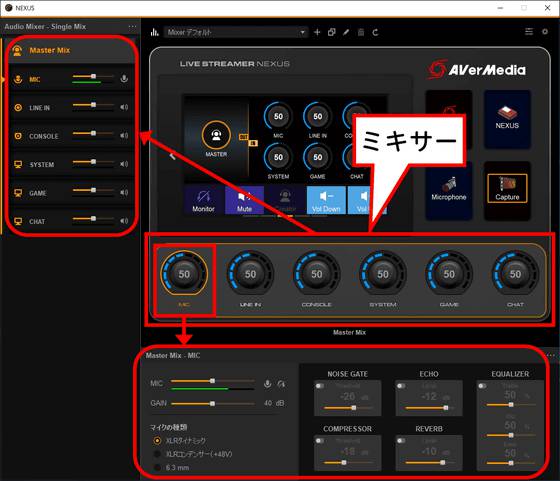Enable the EQUALIZER toggle
Image resolution: width=560 pixels, height=481 pixels.
tap(482, 386)
